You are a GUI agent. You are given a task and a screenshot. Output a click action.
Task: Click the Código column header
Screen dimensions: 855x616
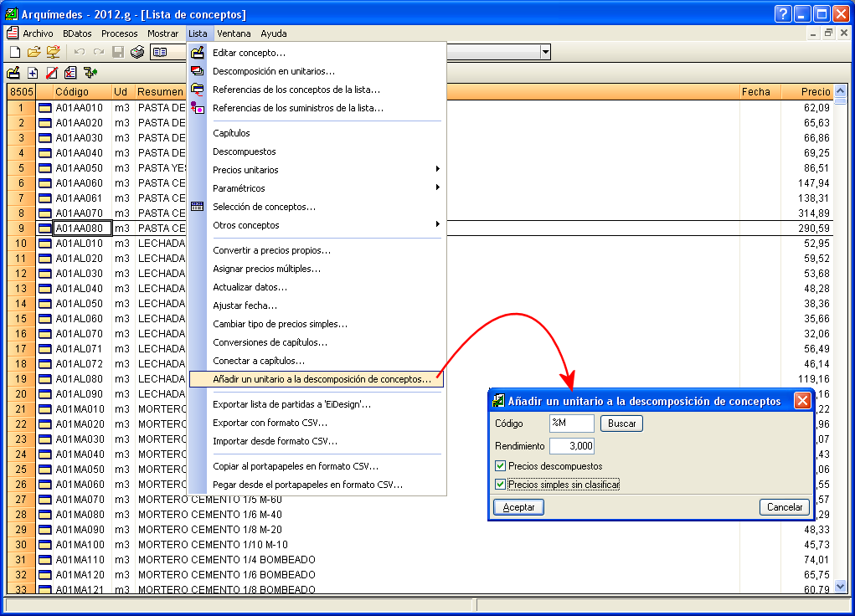[x=82, y=91]
